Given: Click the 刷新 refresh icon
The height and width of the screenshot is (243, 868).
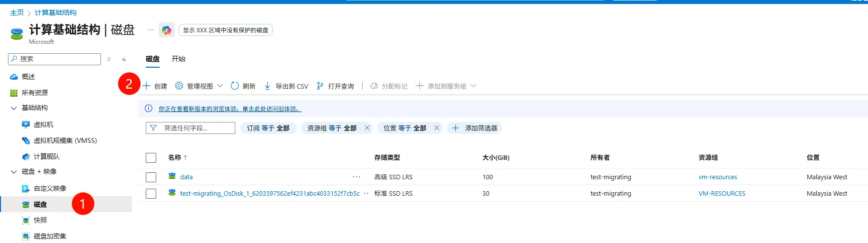Looking at the screenshot, I should (235, 86).
